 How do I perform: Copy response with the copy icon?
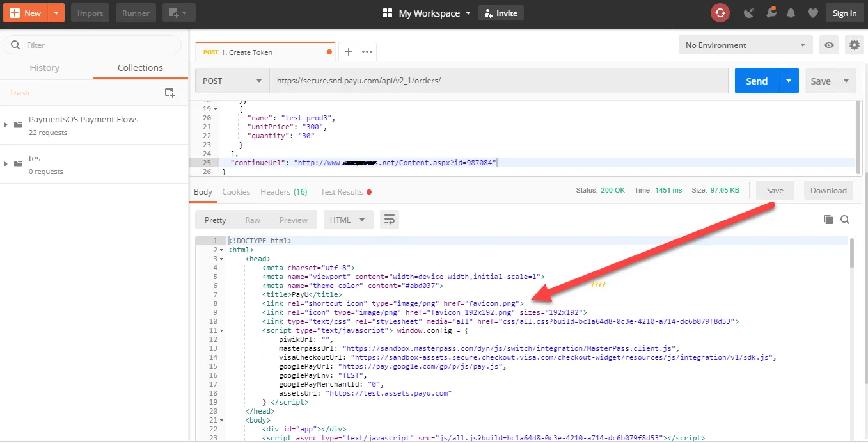828,220
